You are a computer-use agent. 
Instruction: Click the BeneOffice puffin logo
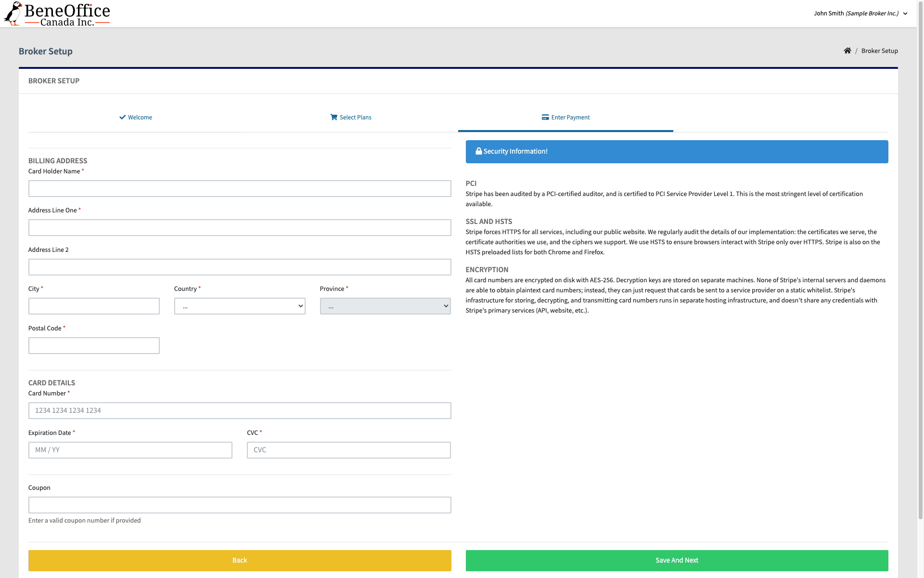coord(13,13)
